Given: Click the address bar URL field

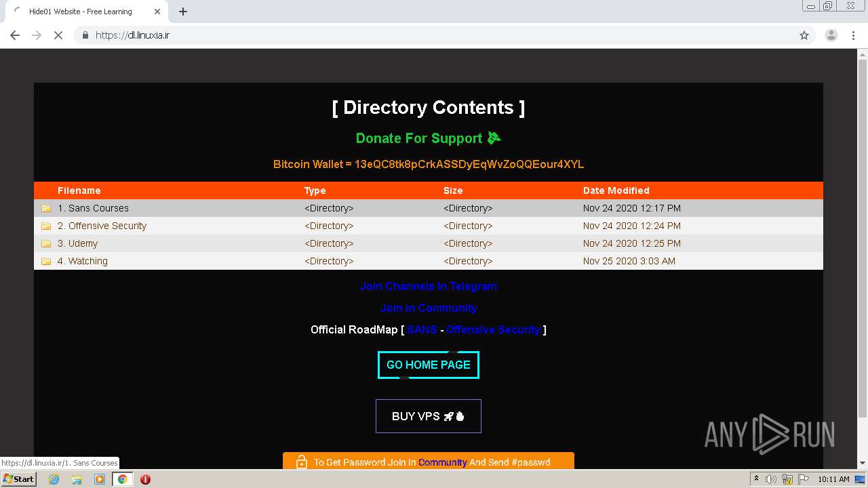Looking at the screenshot, I should [434, 35].
